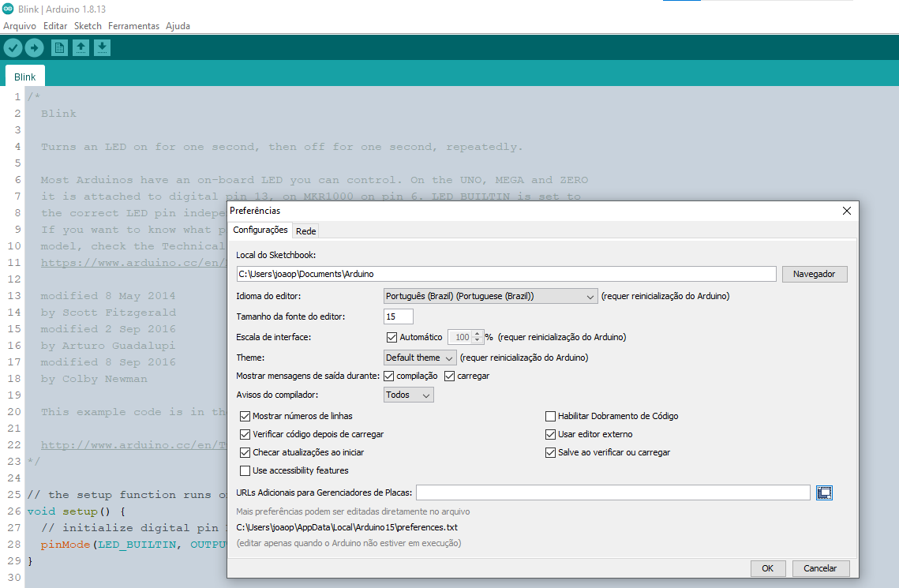899x588 pixels.
Task: Toggle the compilação output checkbox
Action: point(389,376)
